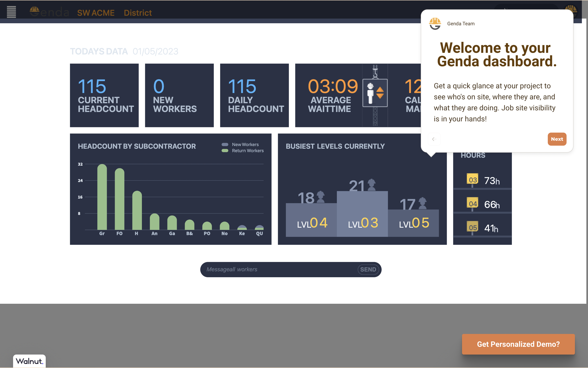Click the An bar in headcount chart

(155, 222)
